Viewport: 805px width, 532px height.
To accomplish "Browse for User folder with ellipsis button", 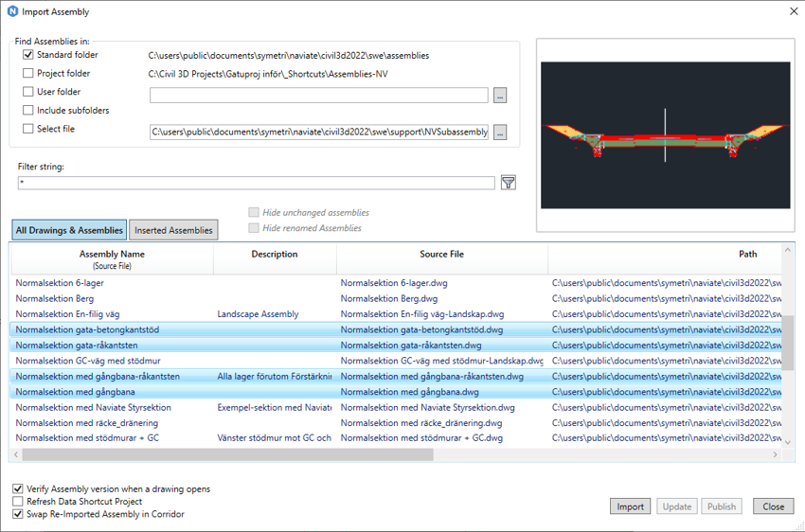I will coord(499,96).
